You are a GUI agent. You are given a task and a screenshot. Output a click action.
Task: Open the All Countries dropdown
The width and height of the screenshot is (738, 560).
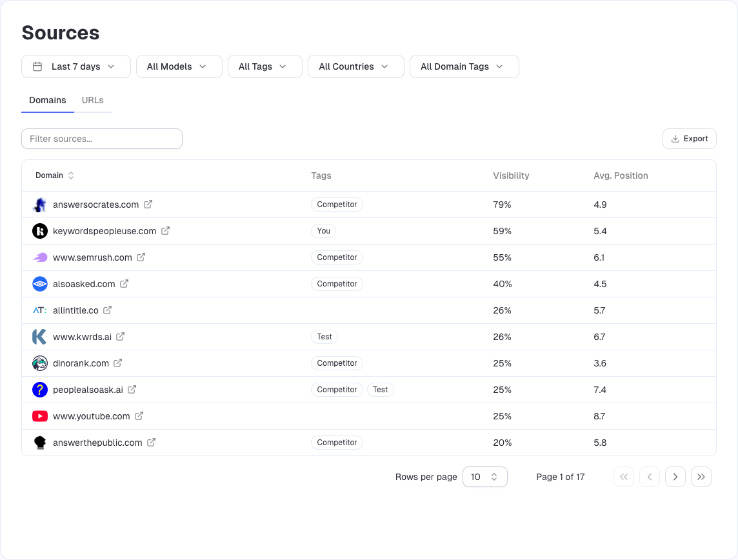pos(356,66)
